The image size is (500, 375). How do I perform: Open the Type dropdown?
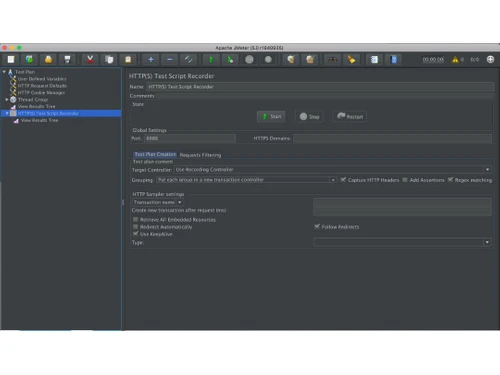click(x=402, y=242)
